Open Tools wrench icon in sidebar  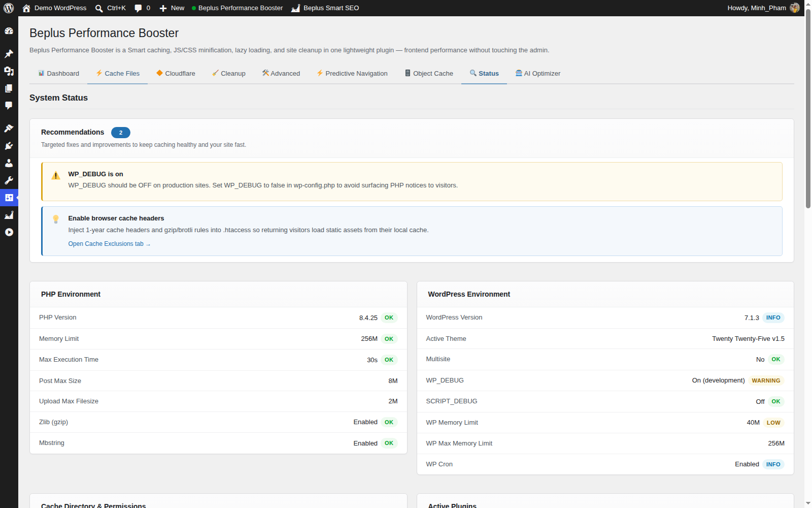9,180
